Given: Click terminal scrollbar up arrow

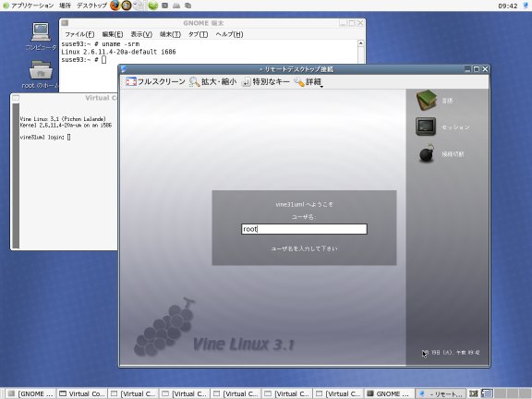Looking at the screenshot, I should (361, 43).
